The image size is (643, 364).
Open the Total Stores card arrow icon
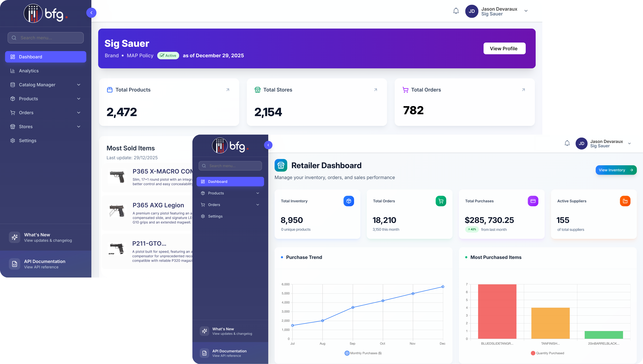375,90
